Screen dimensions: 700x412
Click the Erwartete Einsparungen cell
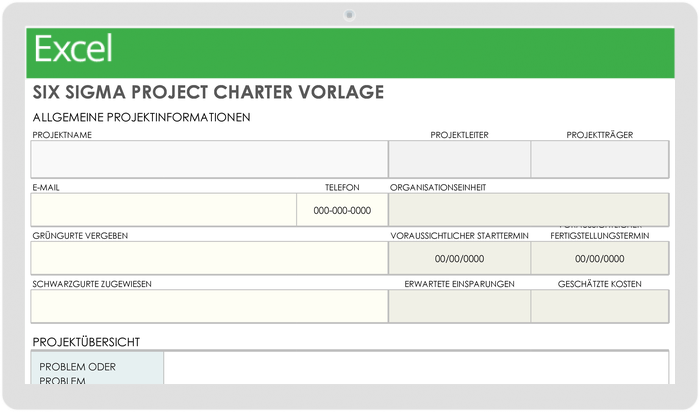[459, 306]
